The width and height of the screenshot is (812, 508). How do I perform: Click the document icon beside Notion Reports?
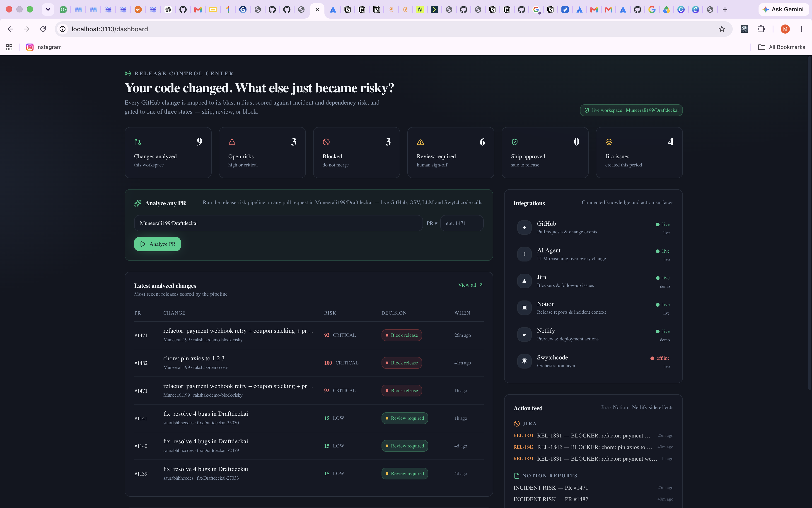pos(517,476)
